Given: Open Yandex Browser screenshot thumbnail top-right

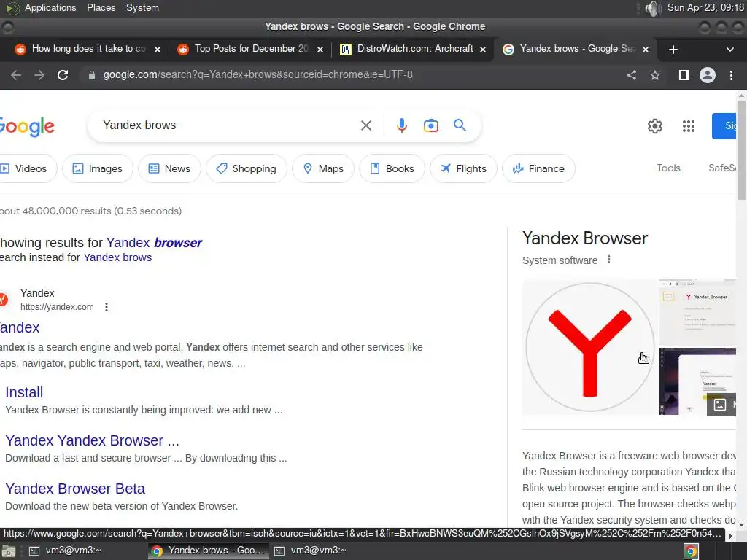Looking at the screenshot, I should pyautogui.click(x=697, y=313).
